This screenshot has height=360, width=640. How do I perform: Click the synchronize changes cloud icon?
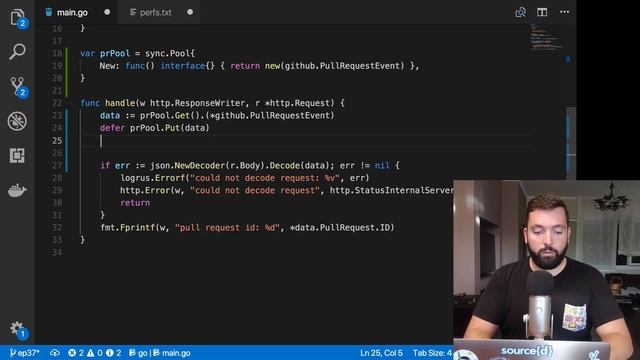(x=55, y=353)
